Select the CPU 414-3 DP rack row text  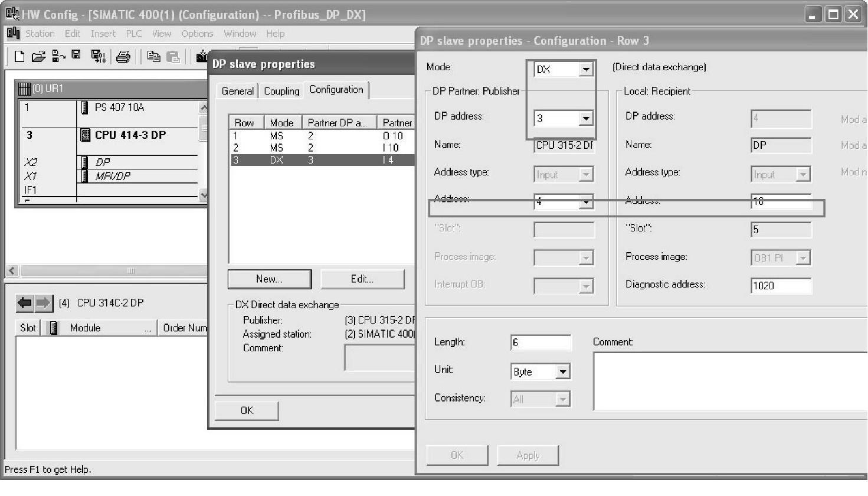130,135
